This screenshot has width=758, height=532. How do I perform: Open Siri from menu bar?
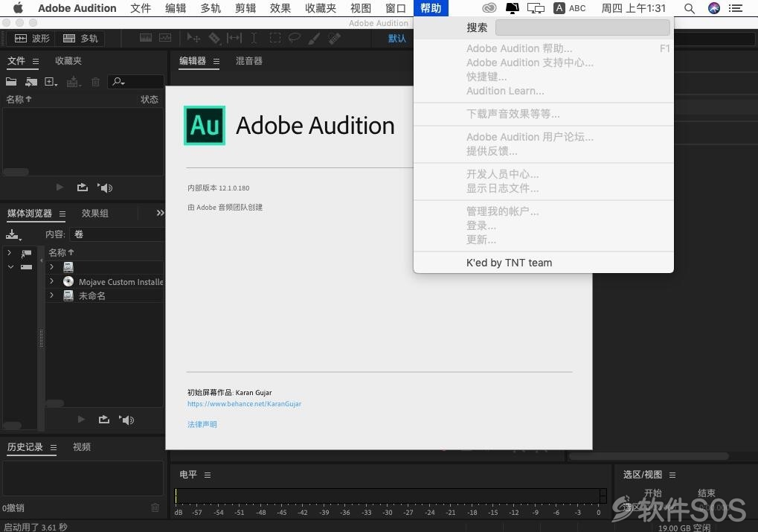tap(714, 7)
